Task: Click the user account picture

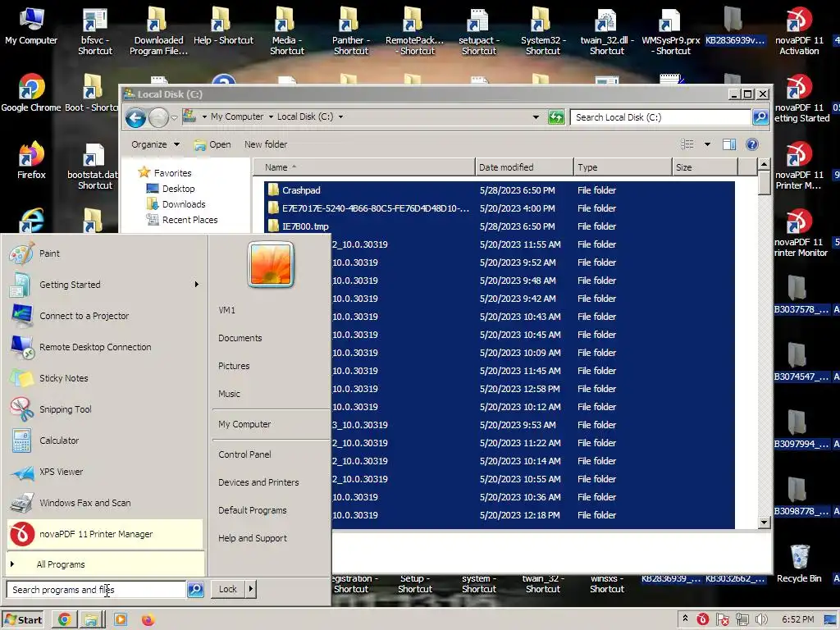Action: coord(271,264)
